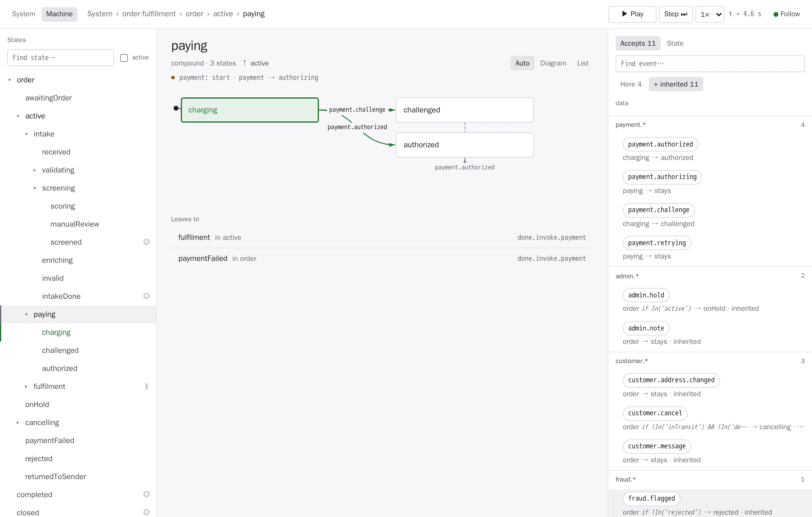Collapse the customer.* event group header
The height and width of the screenshot is (517, 812).
tap(710, 361)
